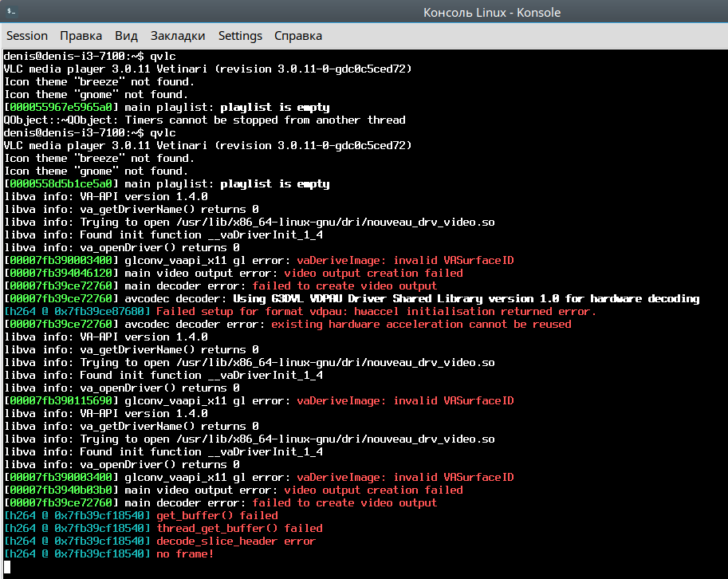Click 'existing hardware acceleration cannot be reused' error
The width and height of the screenshot is (728, 579).
[x=421, y=324]
